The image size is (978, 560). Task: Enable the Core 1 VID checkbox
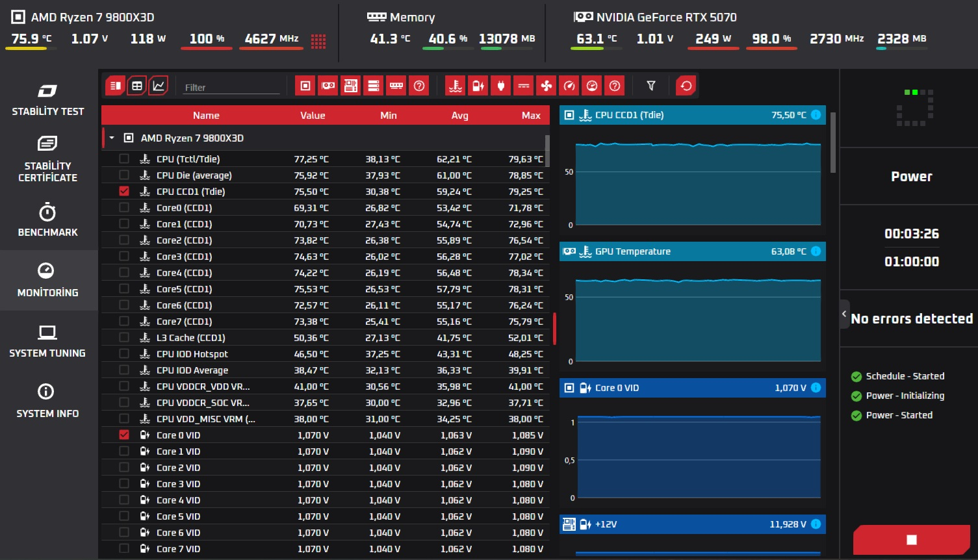[124, 451]
